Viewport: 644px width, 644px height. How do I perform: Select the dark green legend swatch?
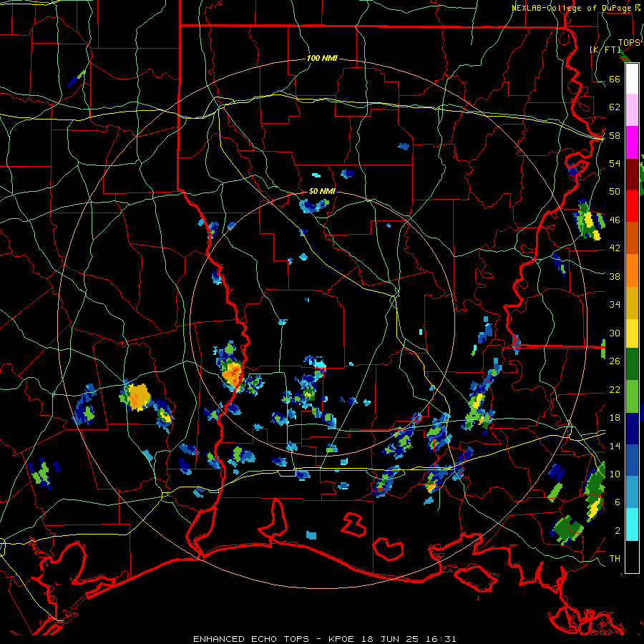(x=632, y=364)
